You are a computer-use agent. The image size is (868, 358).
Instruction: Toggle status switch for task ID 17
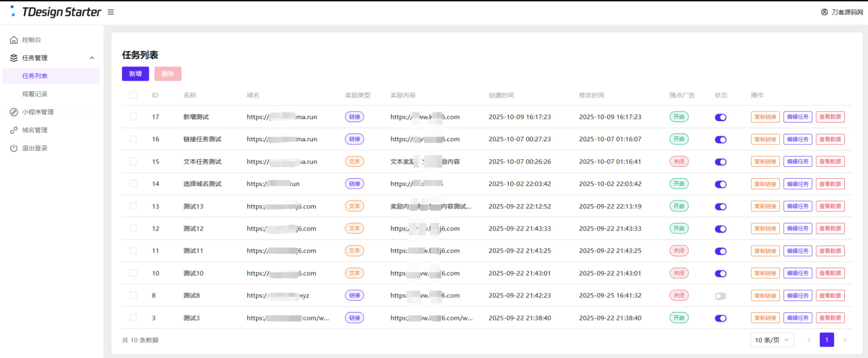[720, 118]
